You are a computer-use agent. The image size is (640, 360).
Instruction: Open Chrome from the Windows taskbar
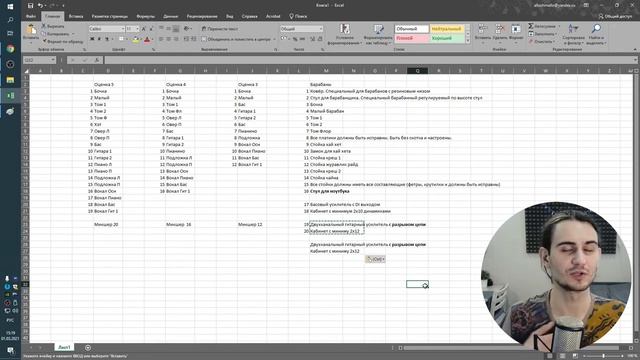(10, 49)
